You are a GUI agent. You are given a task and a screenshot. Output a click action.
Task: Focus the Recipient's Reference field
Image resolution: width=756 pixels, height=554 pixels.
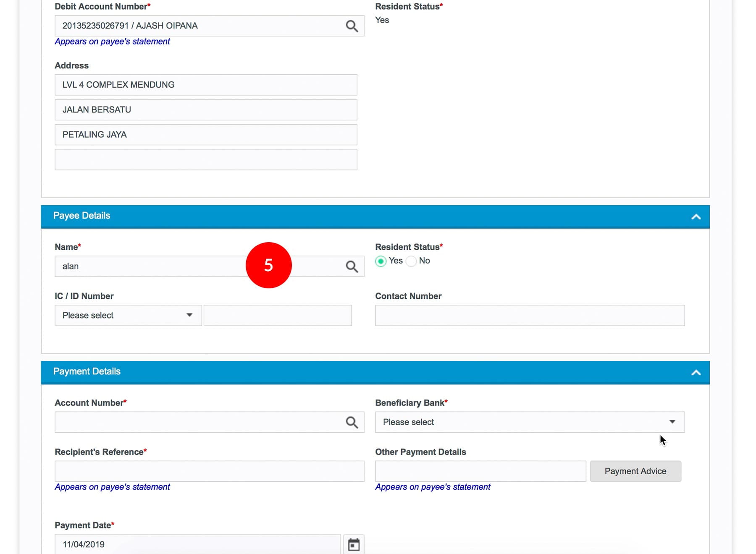coord(209,471)
